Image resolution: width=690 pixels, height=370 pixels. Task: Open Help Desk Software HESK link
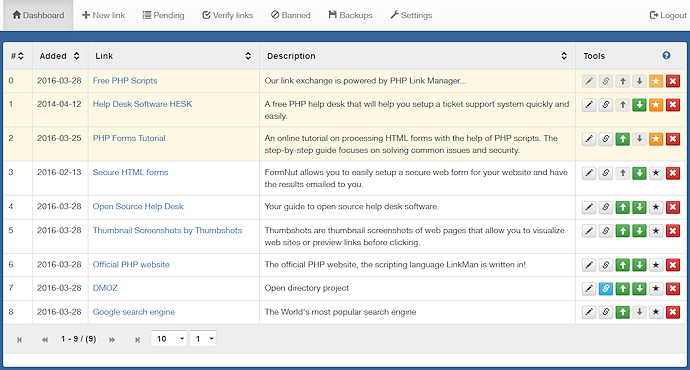tap(142, 104)
